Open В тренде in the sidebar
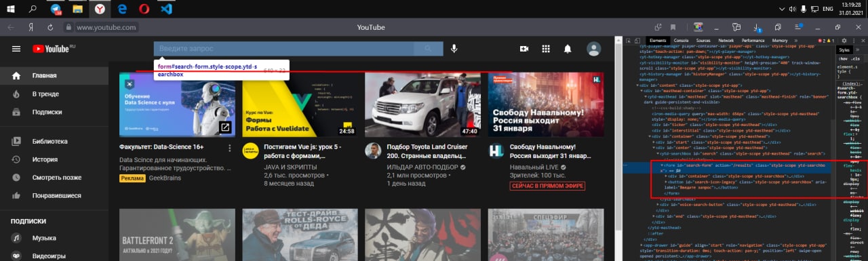Viewport: 868px width, 261px height. (54, 94)
